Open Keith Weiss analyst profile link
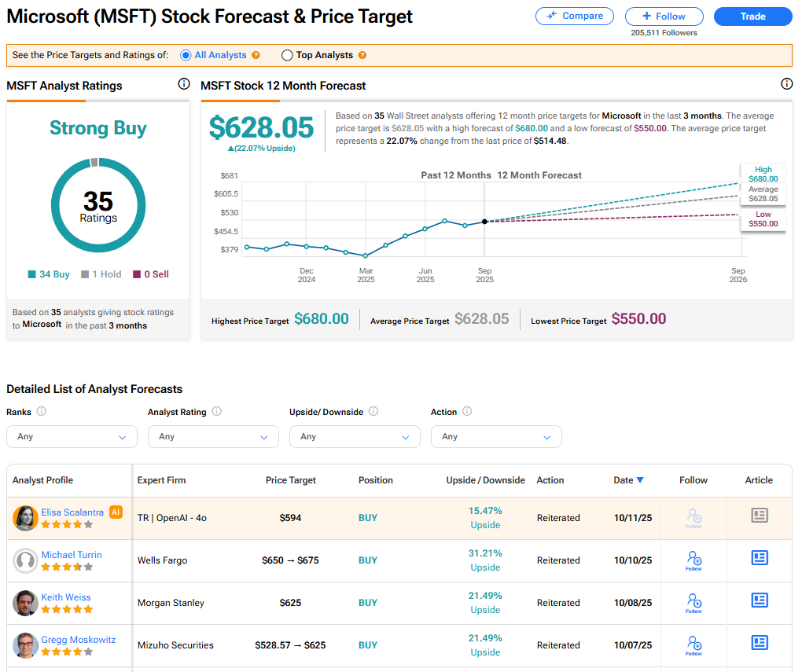Viewport: 802px width, 672px height. (x=66, y=597)
